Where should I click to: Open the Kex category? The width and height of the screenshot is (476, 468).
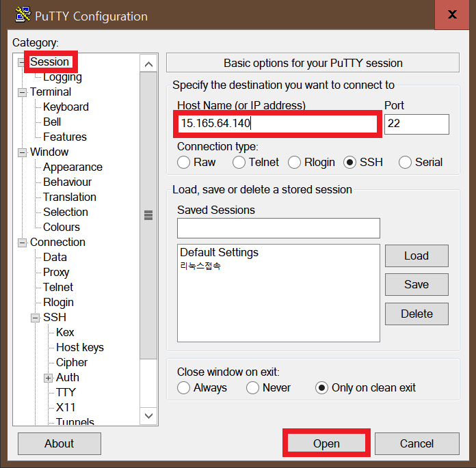click(x=65, y=332)
